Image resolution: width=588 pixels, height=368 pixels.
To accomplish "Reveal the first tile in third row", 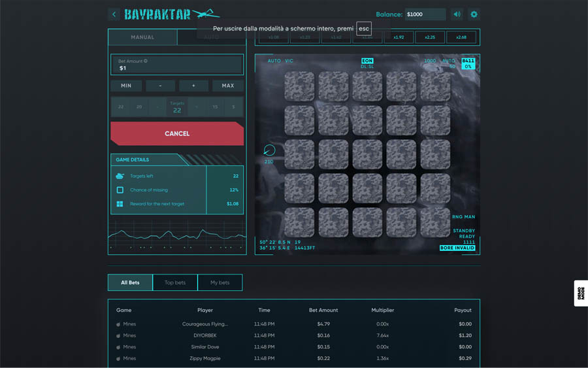I will (299, 154).
